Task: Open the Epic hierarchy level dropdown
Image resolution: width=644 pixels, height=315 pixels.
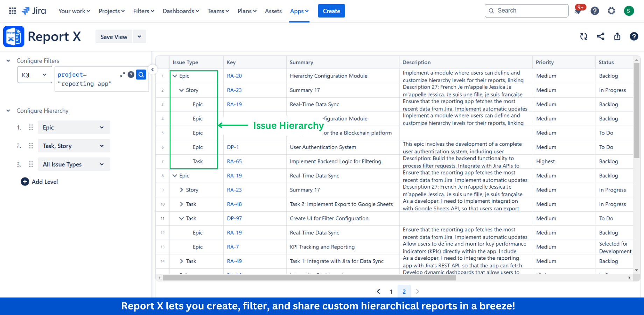Action: click(x=74, y=127)
